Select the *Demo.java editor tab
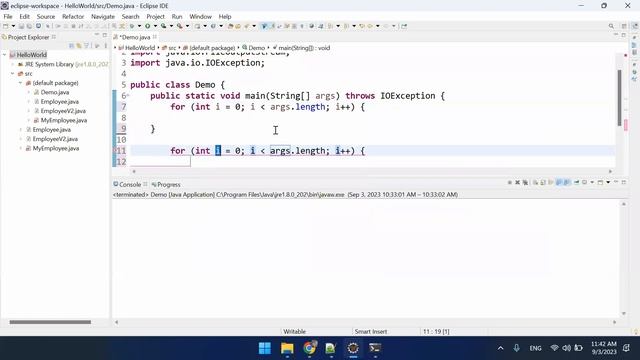Image resolution: width=640 pixels, height=360 pixels. [x=135, y=37]
